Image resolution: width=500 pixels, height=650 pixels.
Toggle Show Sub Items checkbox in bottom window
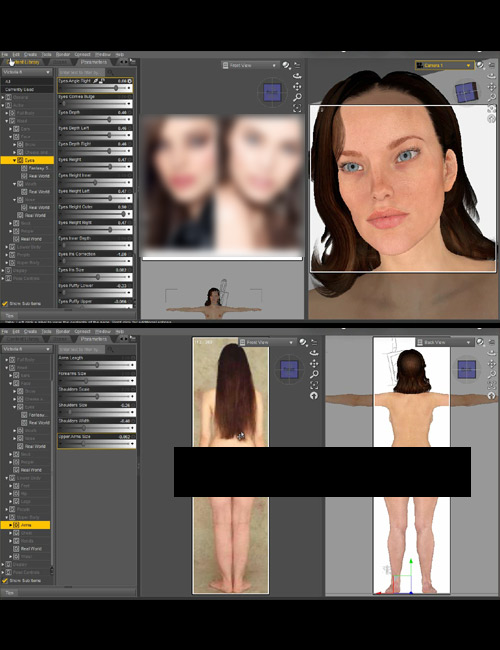(x=5, y=580)
